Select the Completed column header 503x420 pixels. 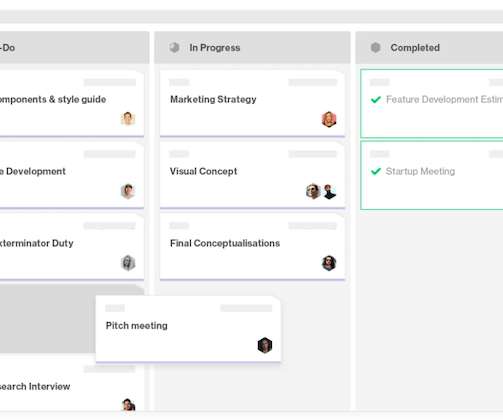(x=429, y=48)
